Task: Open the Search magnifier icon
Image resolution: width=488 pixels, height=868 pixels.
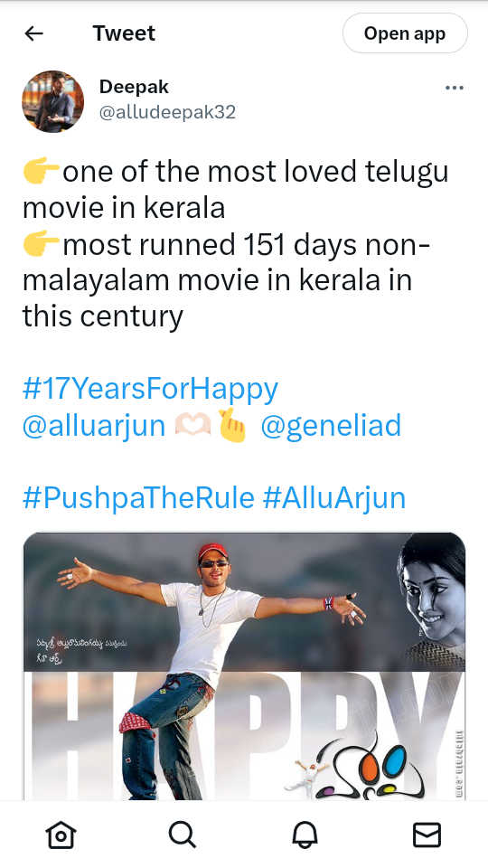Action: click(183, 835)
